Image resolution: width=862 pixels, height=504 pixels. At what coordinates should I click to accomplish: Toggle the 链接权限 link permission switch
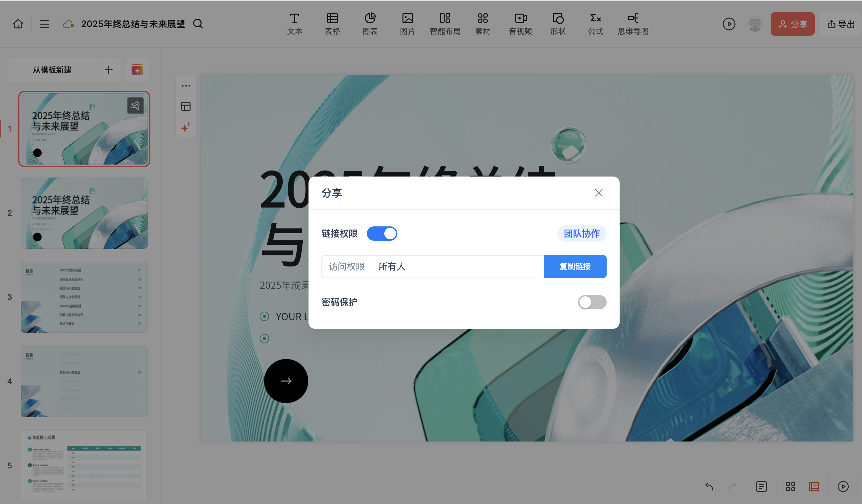point(382,234)
